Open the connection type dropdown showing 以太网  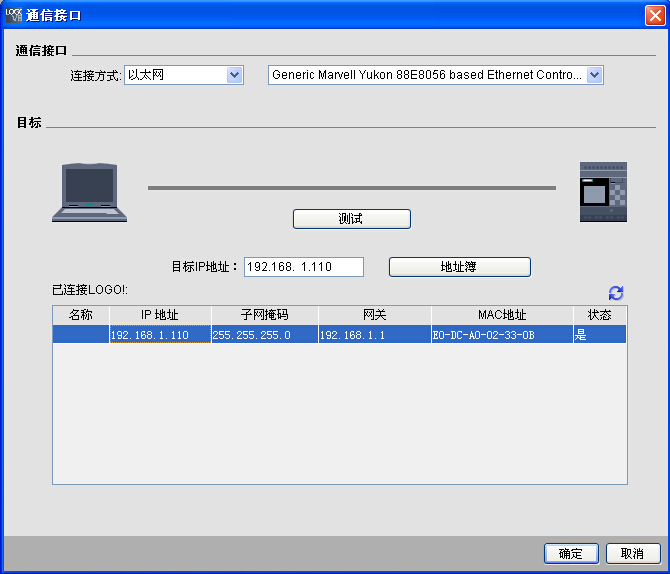(x=184, y=75)
